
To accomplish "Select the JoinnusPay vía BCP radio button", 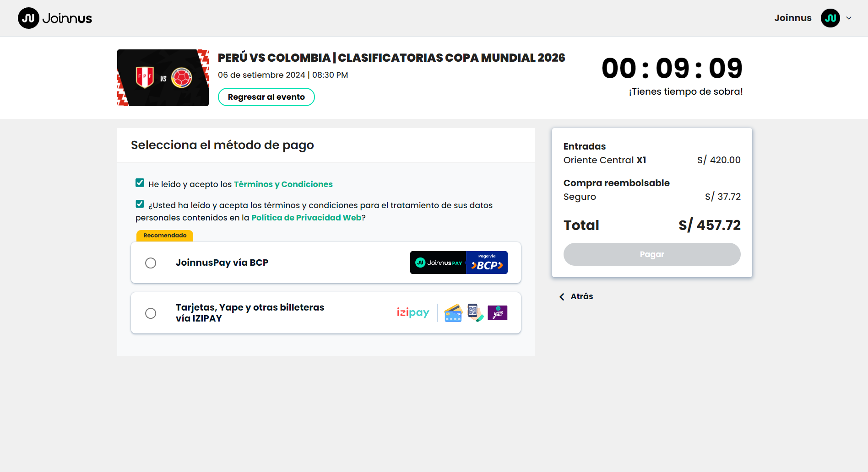I will click(x=151, y=263).
